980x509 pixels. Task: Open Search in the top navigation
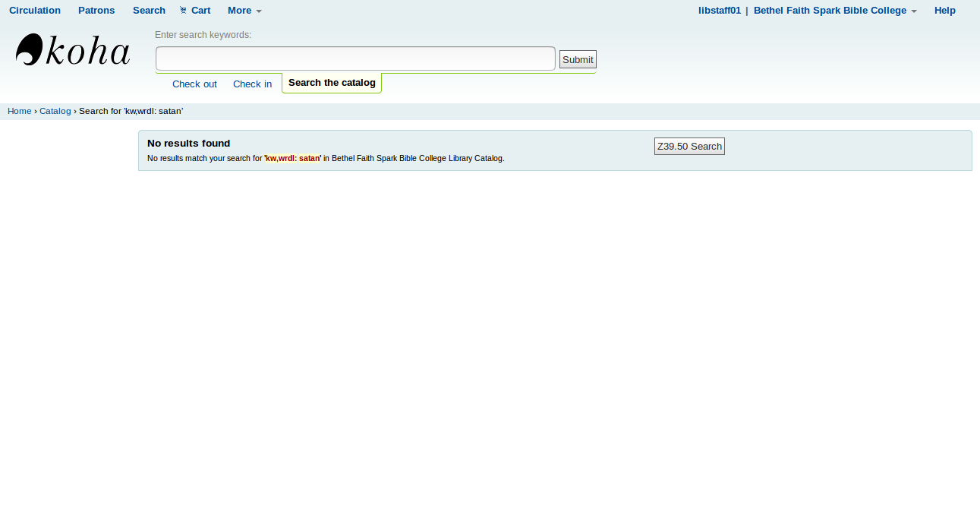pyautogui.click(x=149, y=11)
